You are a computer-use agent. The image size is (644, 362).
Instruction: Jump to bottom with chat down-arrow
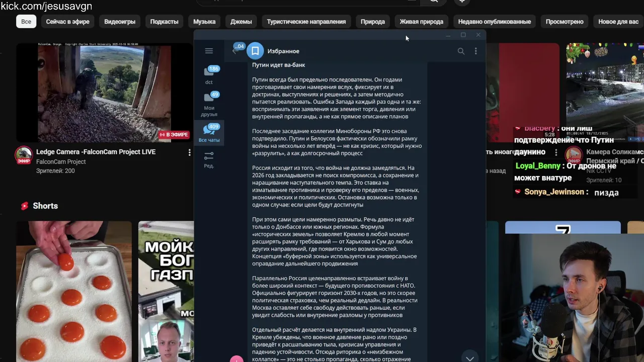(469, 357)
